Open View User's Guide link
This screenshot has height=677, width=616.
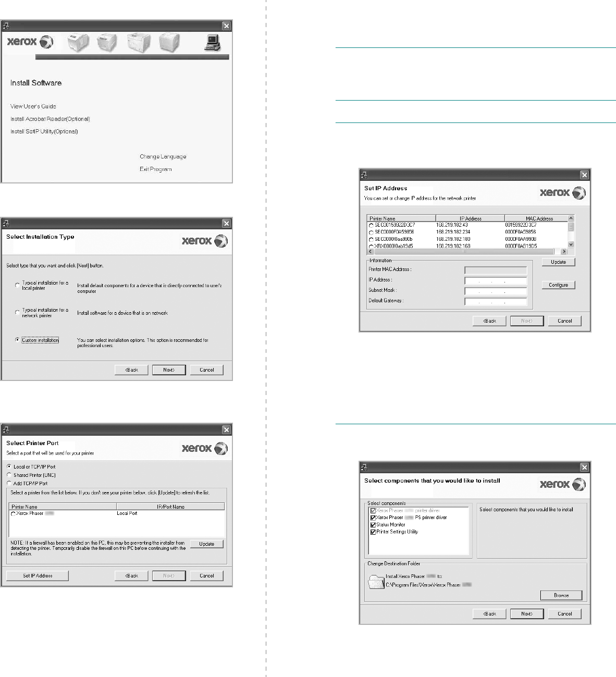[33, 106]
